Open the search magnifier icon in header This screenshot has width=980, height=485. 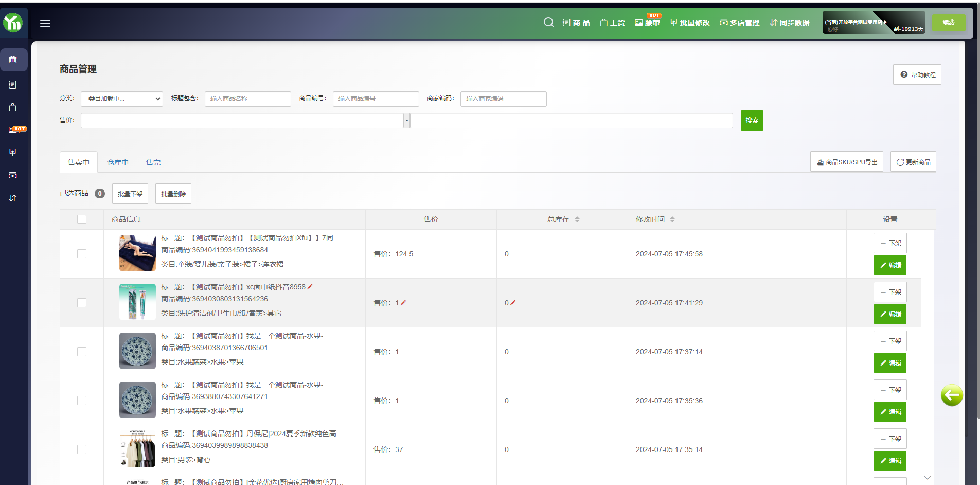coord(548,22)
